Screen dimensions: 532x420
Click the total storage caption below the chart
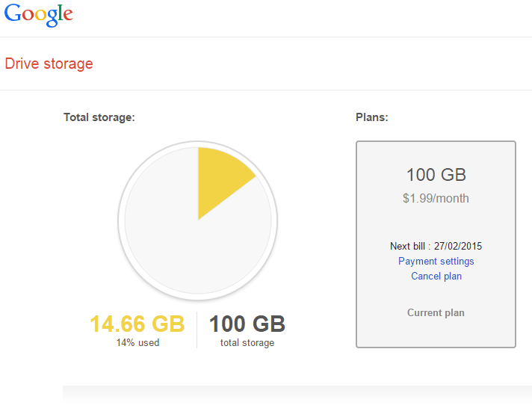(x=247, y=343)
